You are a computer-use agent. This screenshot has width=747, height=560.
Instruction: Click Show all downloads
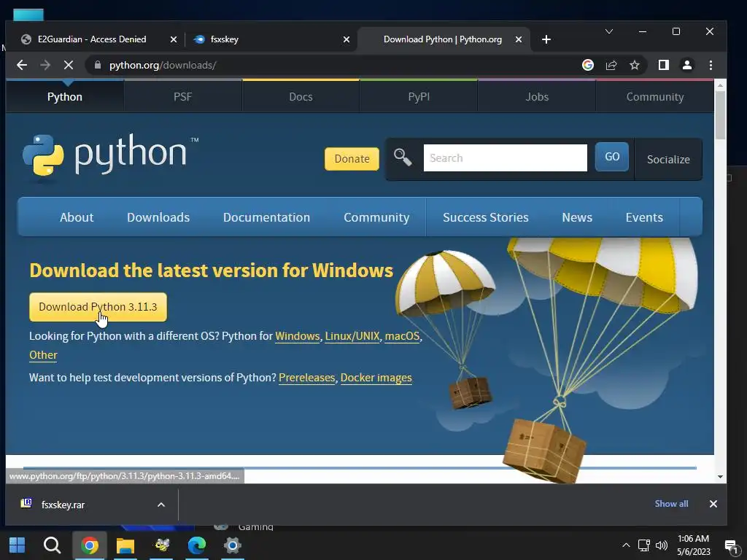pos(671,504)
